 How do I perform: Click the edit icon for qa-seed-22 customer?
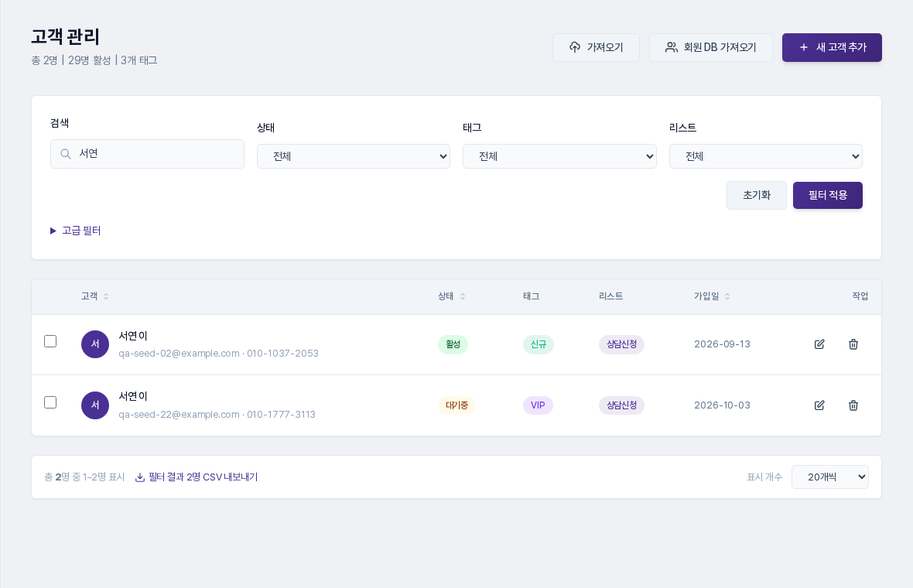pyautogui.click(x=819, y=405)
